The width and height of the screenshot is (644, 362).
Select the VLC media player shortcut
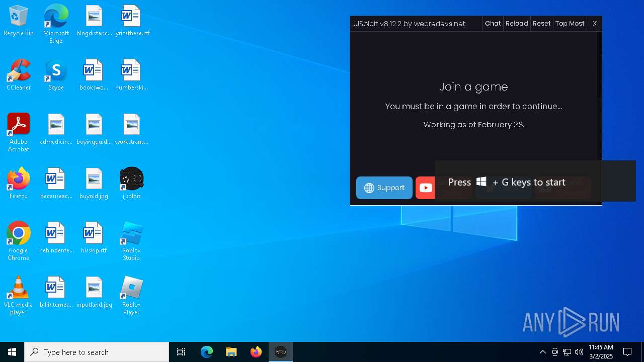tap(19, 296)
